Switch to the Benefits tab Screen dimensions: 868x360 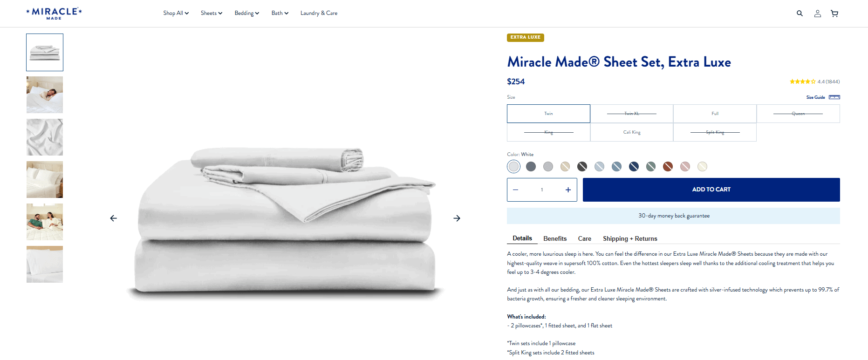point(555,238)
